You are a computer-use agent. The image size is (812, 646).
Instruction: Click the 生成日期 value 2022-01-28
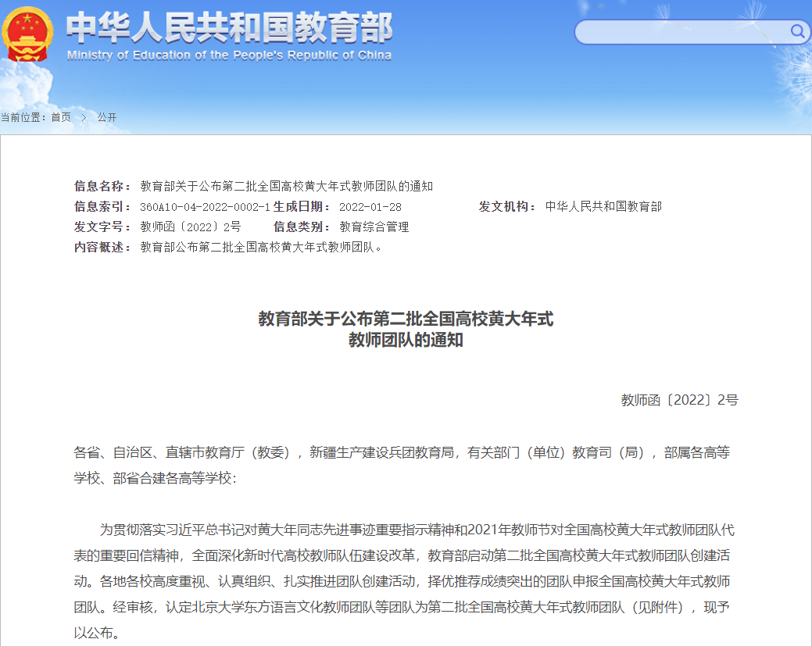370,207
